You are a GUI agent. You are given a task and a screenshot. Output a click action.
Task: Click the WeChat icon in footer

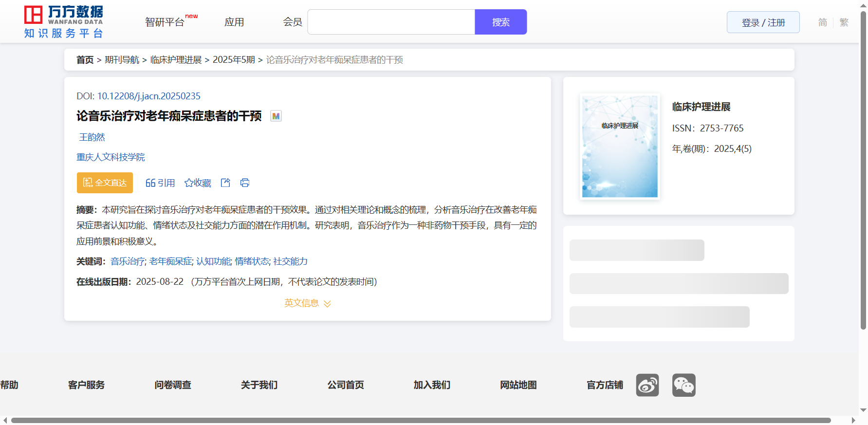[684, 385]
